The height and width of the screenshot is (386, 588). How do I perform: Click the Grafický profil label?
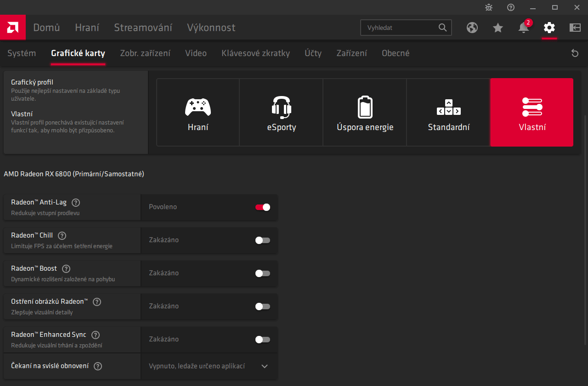[32, 82]
